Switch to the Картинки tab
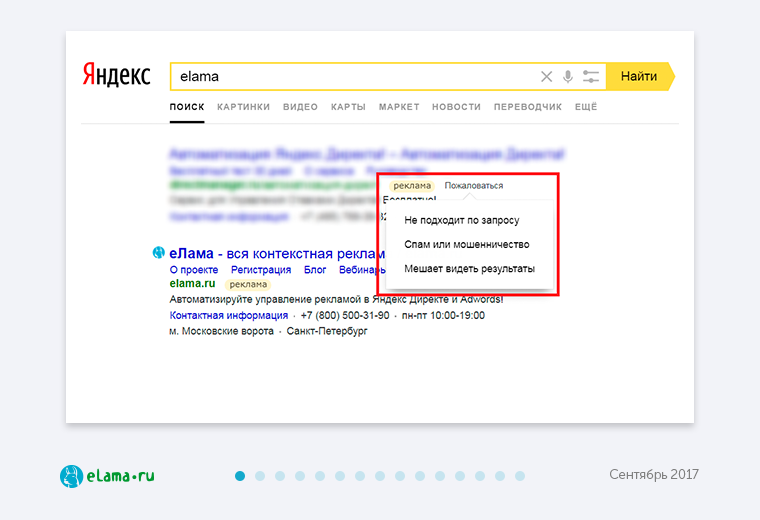The width and height of the screenshot is (760, 520). [243, 107]
